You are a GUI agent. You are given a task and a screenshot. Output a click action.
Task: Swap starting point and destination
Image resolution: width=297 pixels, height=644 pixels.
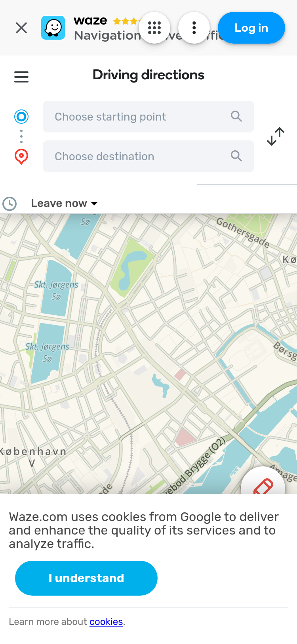276,136
